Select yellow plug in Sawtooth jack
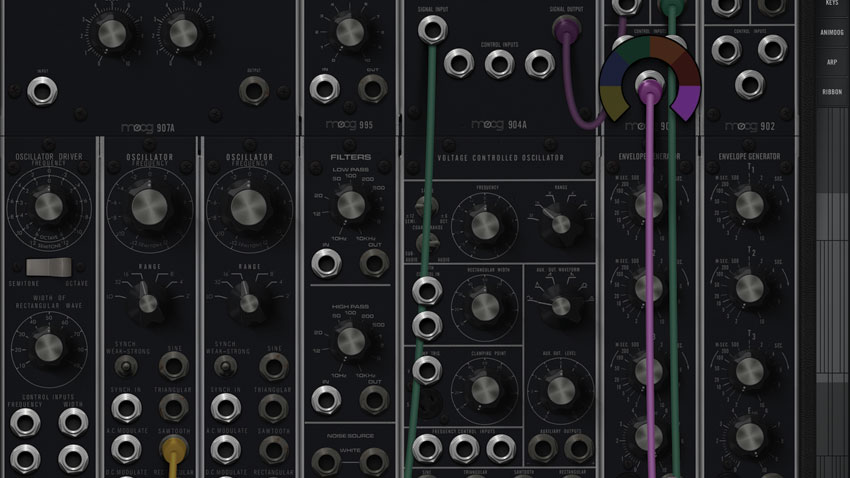Screen dimensions: 850x478 [x=173, y=448]
